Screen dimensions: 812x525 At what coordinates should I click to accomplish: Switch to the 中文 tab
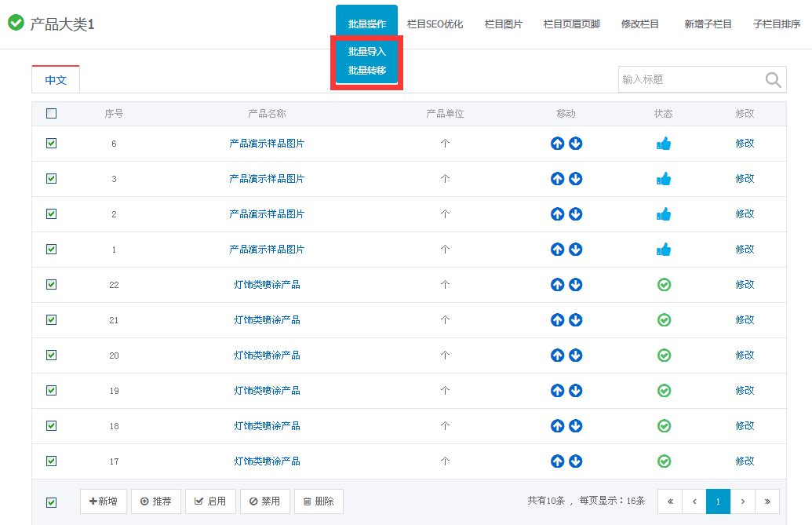pyautogui.click(x=56, y=80)
